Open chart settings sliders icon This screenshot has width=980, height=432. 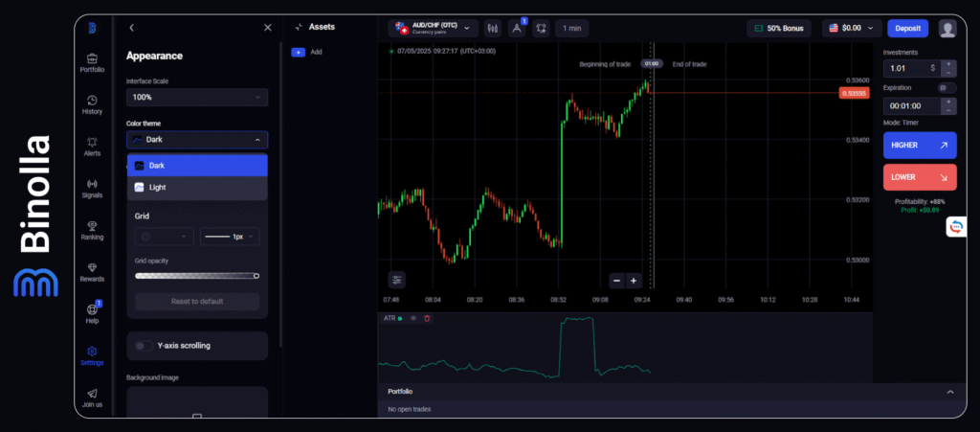pyautogui.click(x=397, y=280)
